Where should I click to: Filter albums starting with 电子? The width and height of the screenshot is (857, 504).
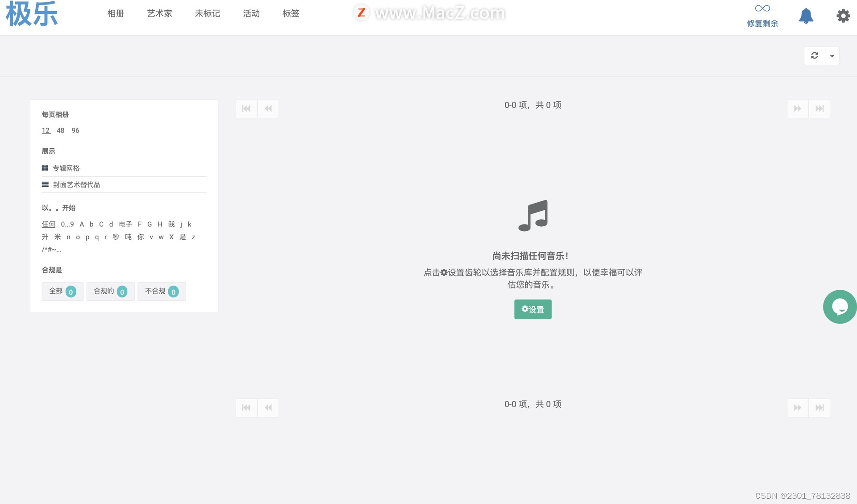[125, 224]
